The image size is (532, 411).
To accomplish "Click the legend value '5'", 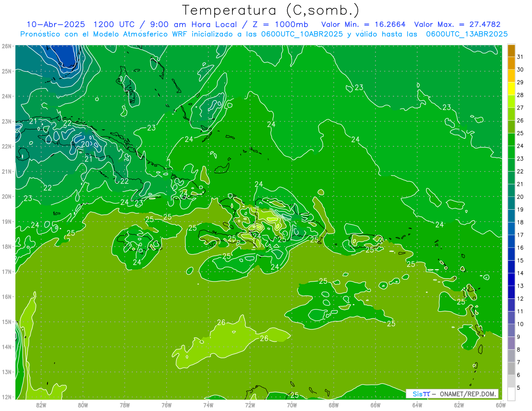I will point(519,388).
